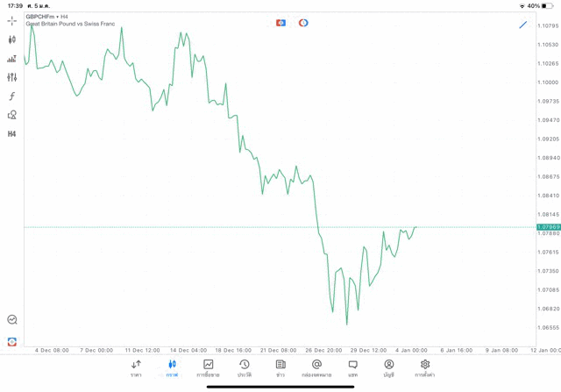Tap the red-blue circular icon at top

click(303, 23)
